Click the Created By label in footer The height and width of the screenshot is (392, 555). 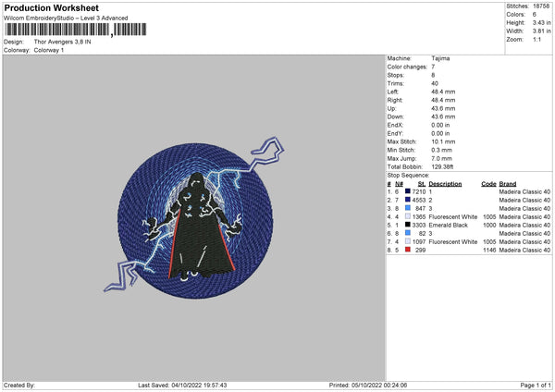click(19, 386)
